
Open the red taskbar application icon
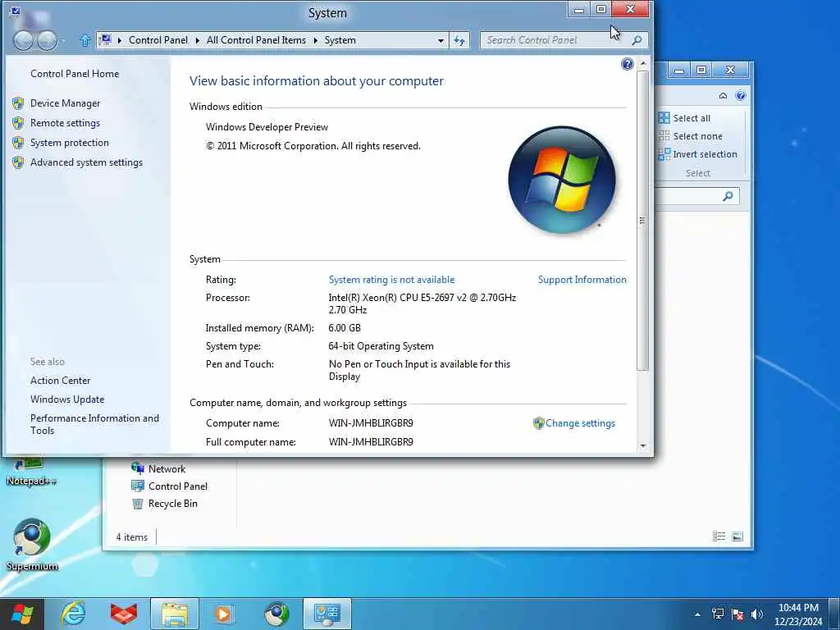pos(124,614)
